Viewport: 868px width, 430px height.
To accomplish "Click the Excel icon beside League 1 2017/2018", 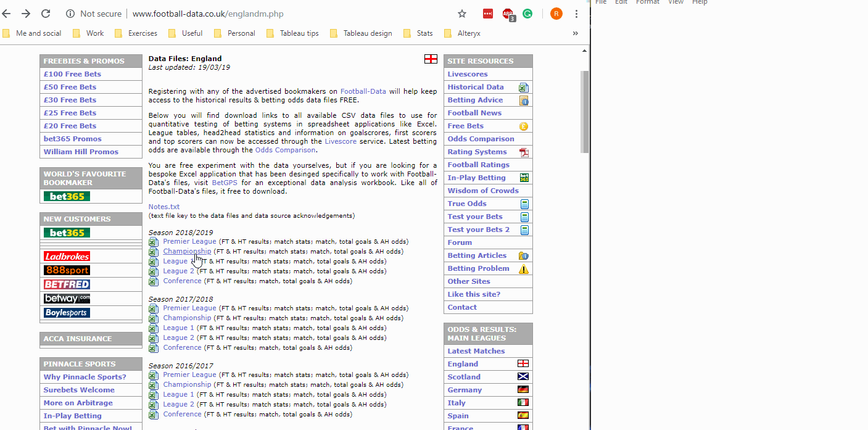I will [154, 328].
